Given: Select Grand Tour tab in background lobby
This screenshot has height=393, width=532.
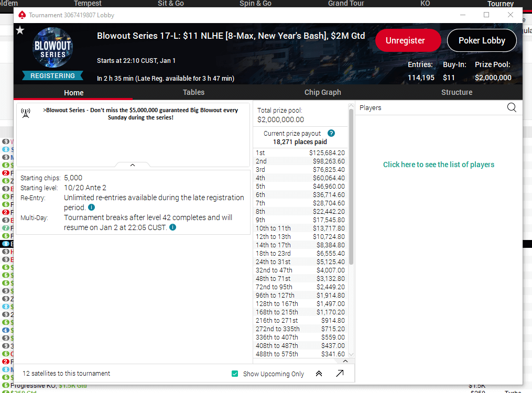Looking at the screenshot, I should pos(346,3).
